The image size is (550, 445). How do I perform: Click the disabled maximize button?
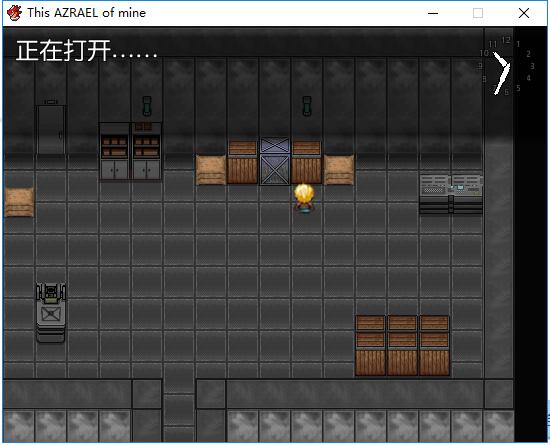click(478, 13)
